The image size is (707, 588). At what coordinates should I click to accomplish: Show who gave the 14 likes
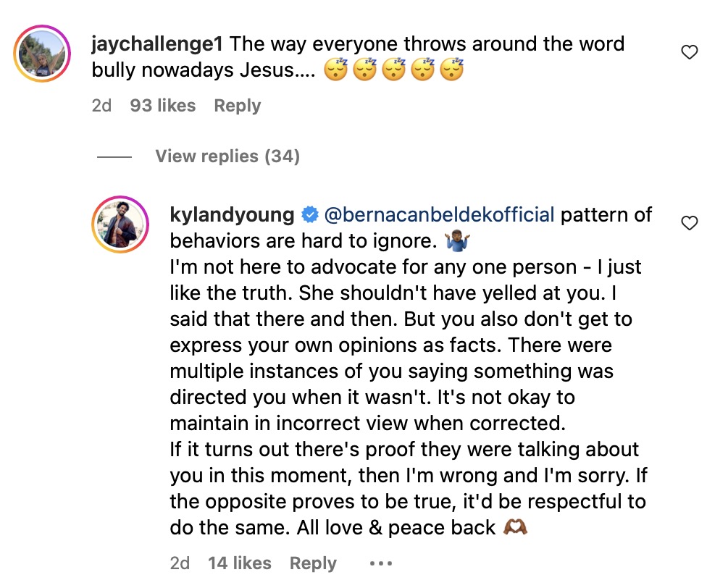[240, 563]
